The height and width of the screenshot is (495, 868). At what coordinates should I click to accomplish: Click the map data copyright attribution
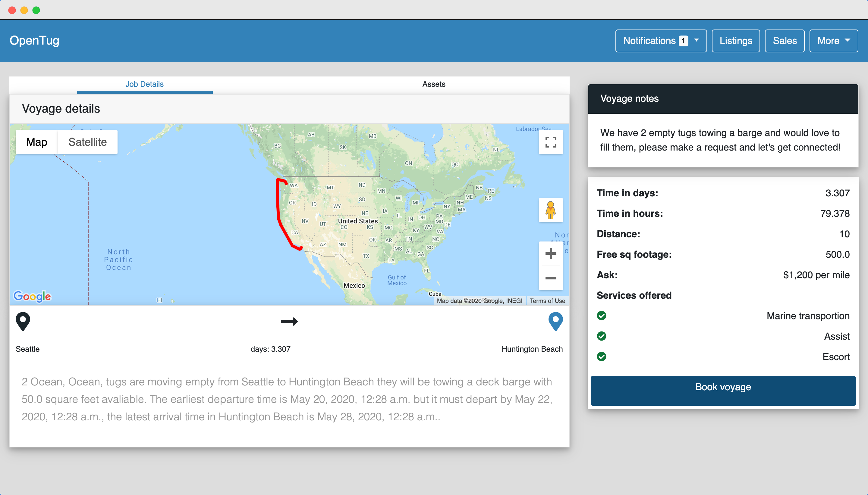pyautogui.click(x=480, y=301)
